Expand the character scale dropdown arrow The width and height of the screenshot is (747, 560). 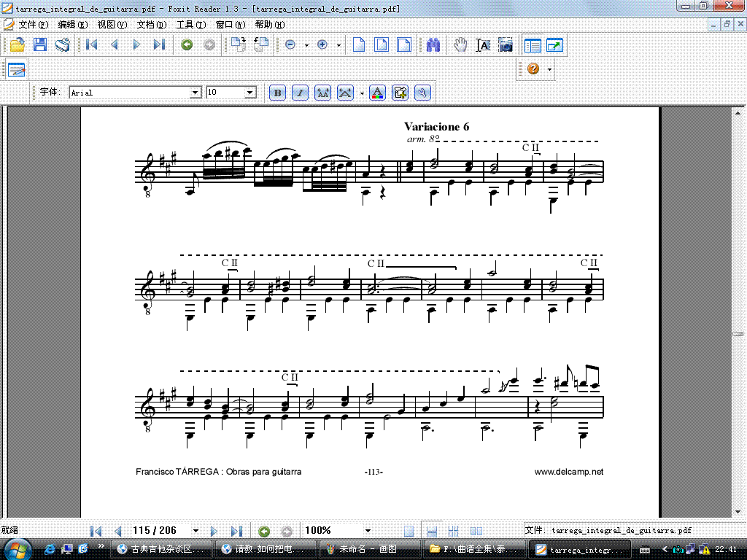[362, 93]
